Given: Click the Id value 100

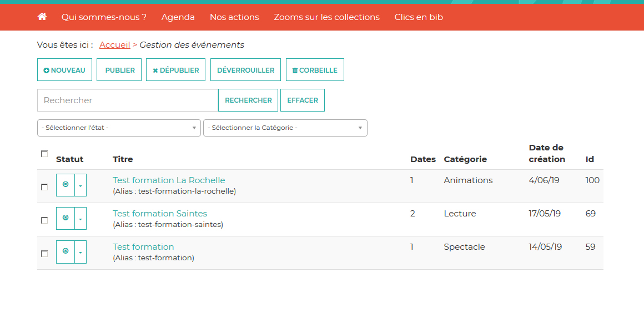Looking at the screenshot, I should 593,180.
